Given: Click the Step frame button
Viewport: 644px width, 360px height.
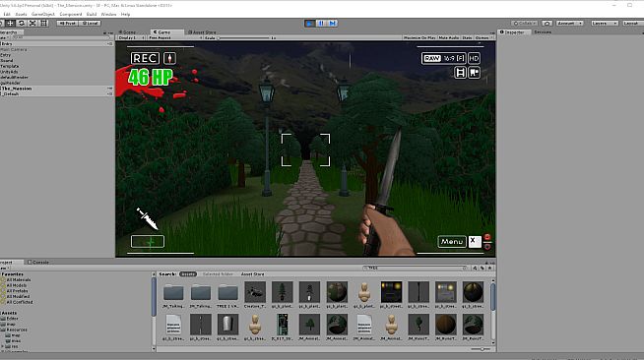Looking at the screenshot, I should [332, 24].
